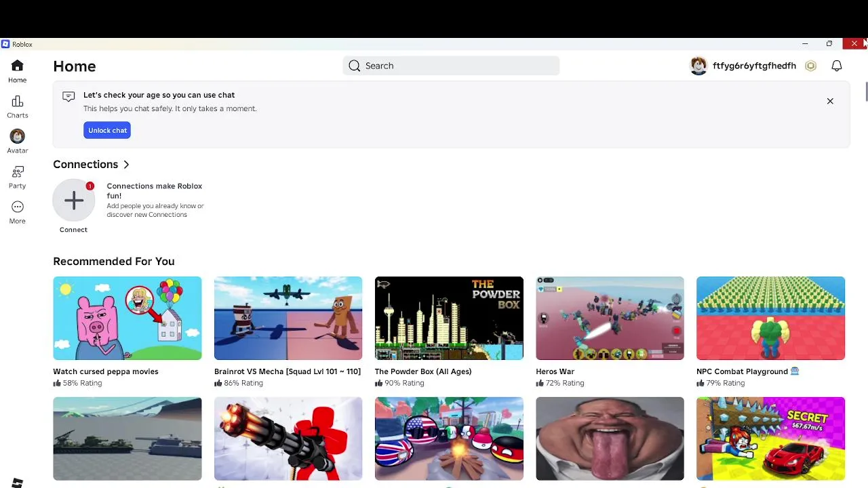Click the Robux hexagon icon

(x=810, y=66)
